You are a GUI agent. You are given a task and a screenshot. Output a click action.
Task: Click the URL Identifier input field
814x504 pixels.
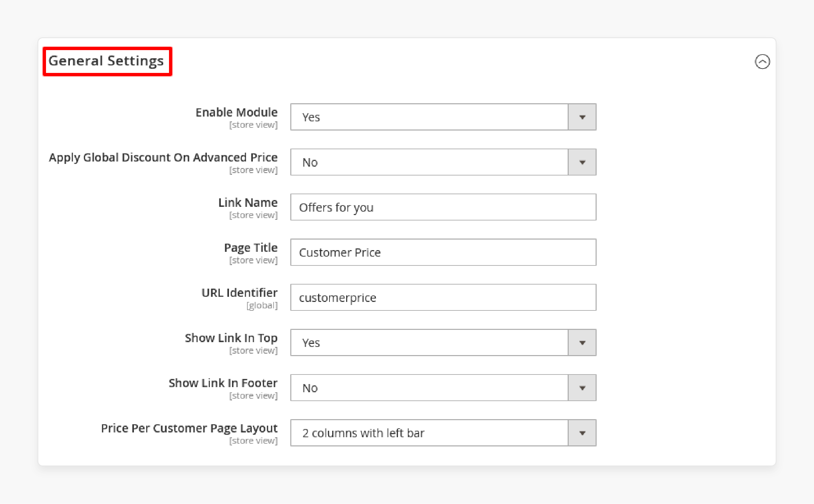tap(443, 297)
